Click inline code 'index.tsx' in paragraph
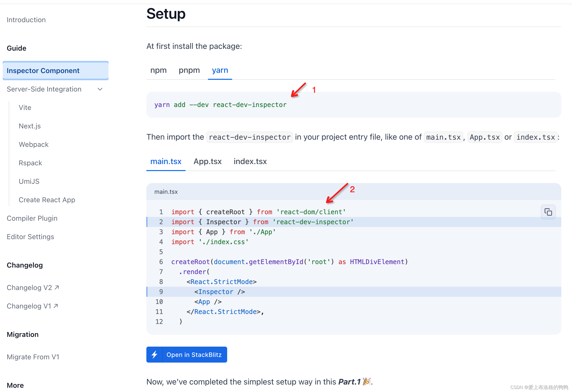 [x=536, y=137]
